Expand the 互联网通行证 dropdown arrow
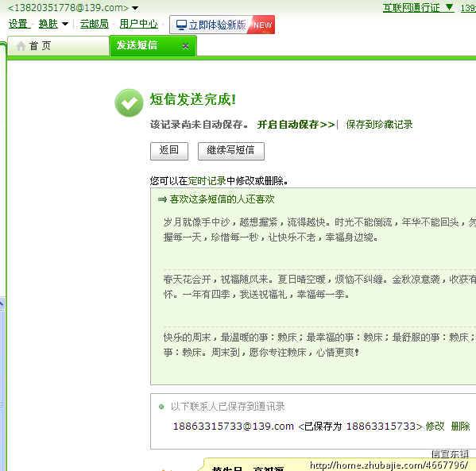Image resolution: width=476 pixels, height=471 pixels. 450,7
